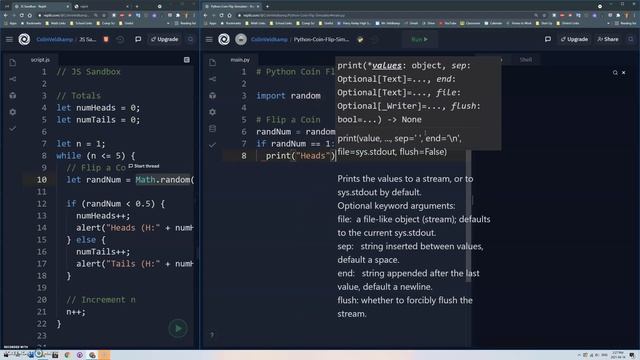The width and height of the screenshot is (640, 360).
Task: Open the hamburger menu in JS Sandbox window
Action: (9, 40)
